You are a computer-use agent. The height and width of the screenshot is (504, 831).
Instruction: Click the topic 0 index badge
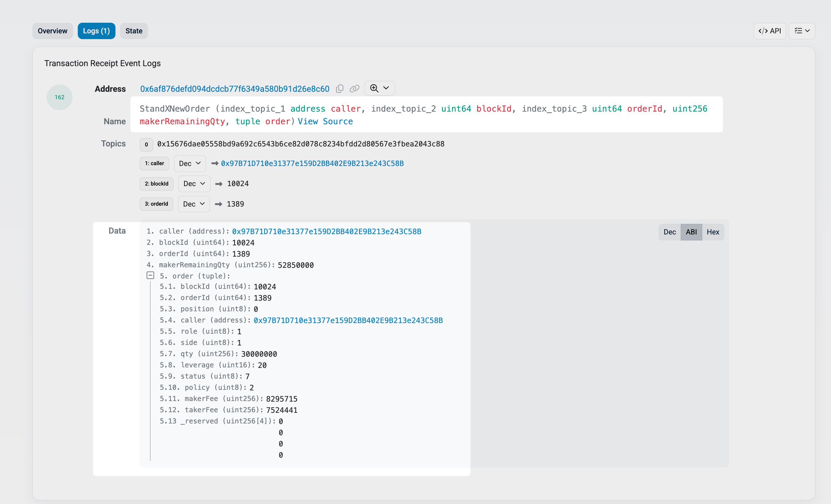146,144
